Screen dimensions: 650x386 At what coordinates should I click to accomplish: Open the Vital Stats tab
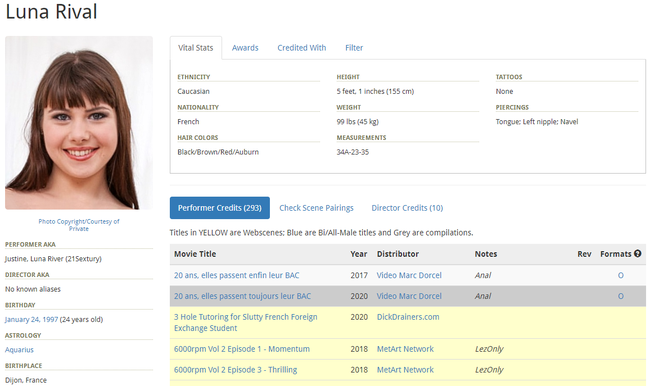click(x=196, y=48)
